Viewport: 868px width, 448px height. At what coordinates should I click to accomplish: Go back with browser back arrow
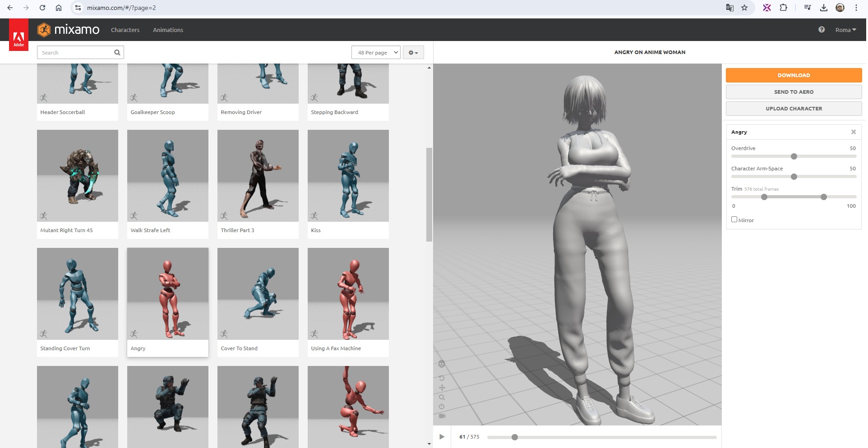[x=10, y=8]
